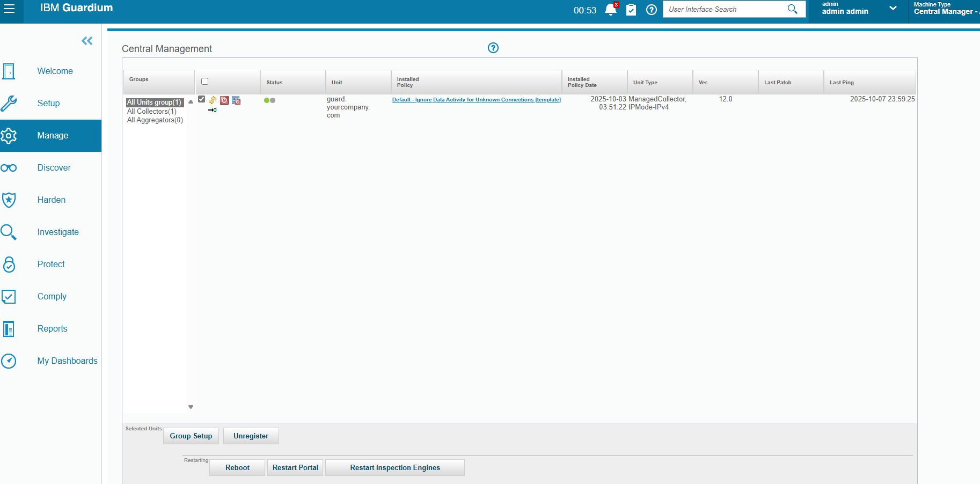The height and width of the screenshot is (484, 980).
Task: Toggle the select-all units header checkbox
Action: point(204,82)
